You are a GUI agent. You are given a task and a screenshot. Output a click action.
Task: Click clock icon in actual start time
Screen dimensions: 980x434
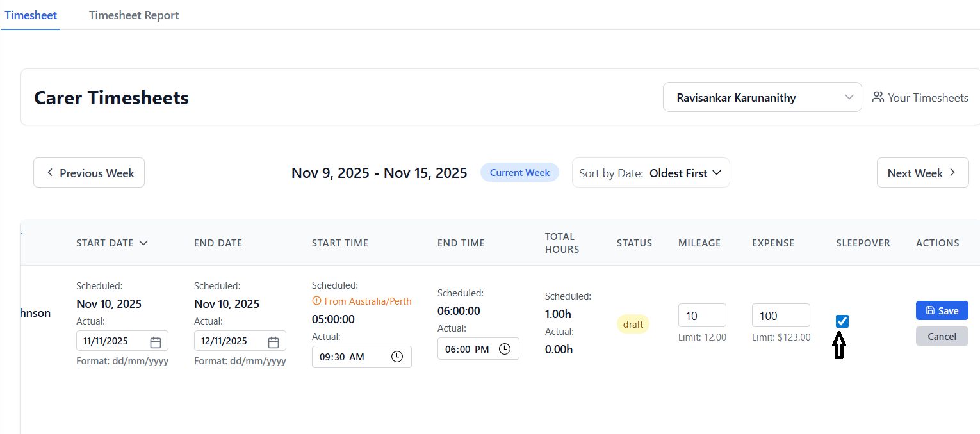[x=397, y=357]
